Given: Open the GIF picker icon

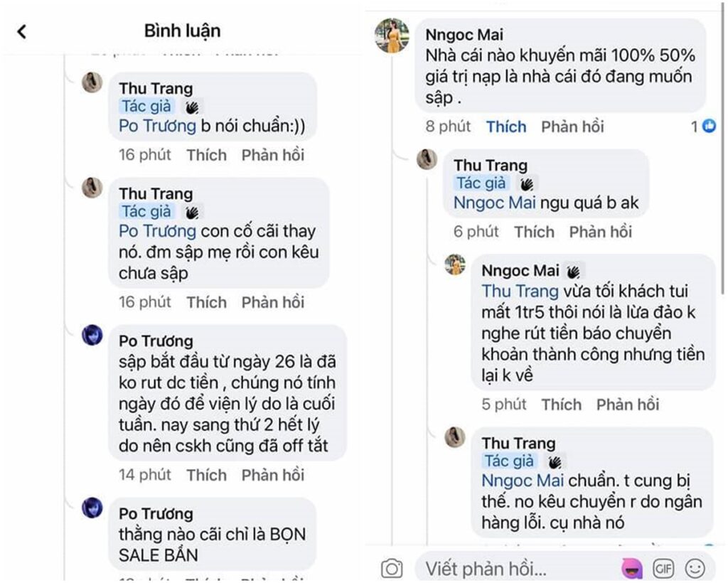Looking at the screenshot, I should tap(663, 568).
